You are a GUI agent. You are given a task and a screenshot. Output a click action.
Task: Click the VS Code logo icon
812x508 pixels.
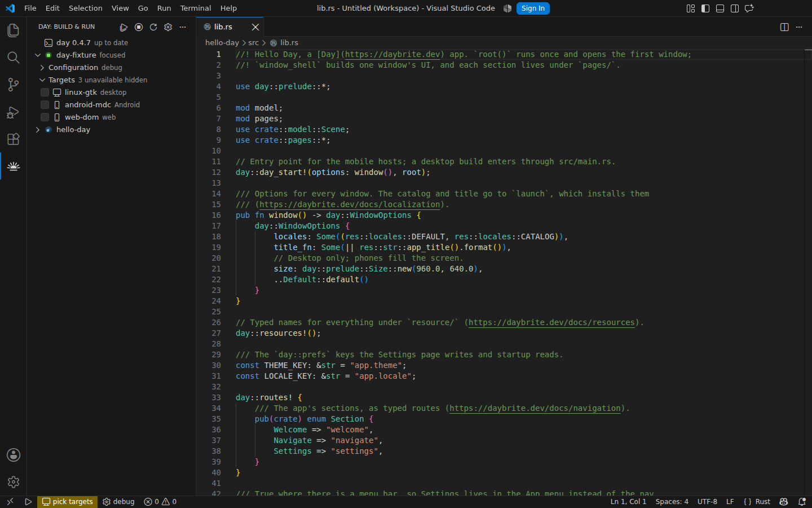tap(10, 8)
